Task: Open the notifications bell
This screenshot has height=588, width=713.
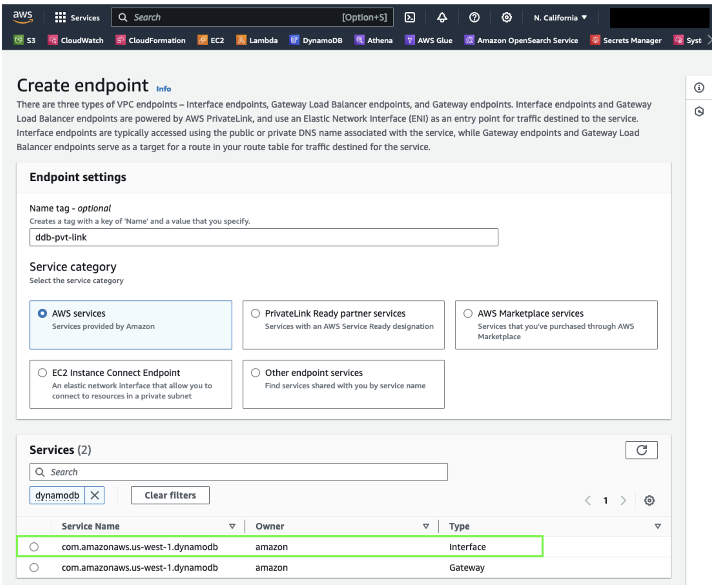Action: [442, 17]
